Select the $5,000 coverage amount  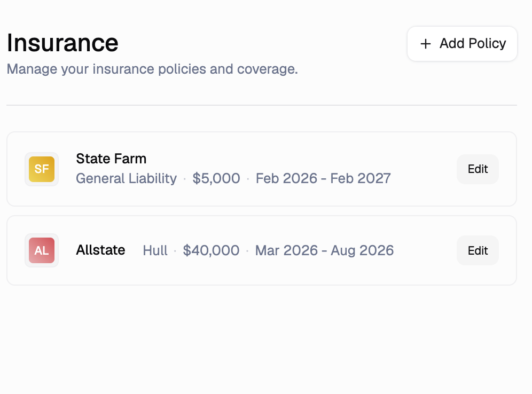click(217, 179)
